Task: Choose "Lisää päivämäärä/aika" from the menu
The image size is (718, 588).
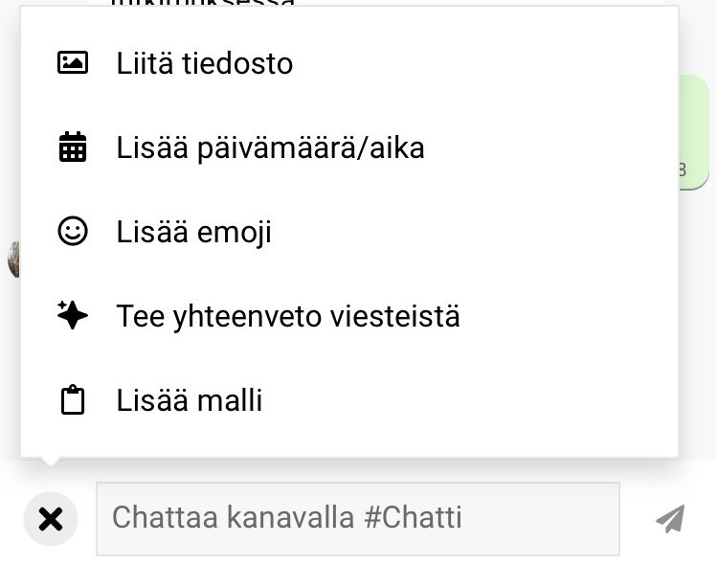Action: (x=270, y=147)
